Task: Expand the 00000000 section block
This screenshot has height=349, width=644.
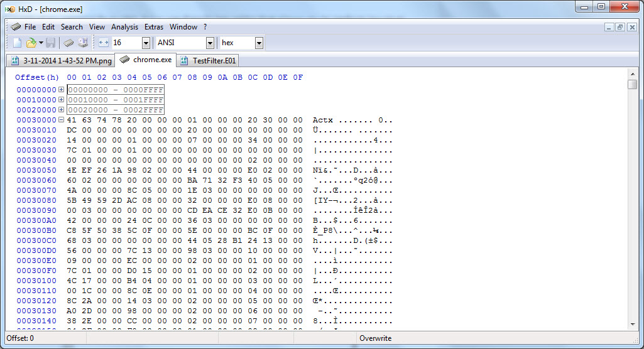Action: [61, 89]
